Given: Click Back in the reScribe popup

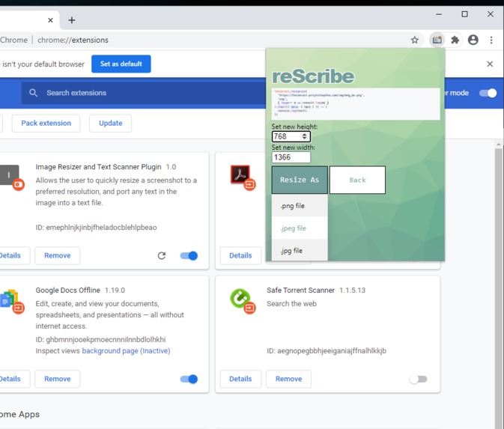Looking at the screenshot, I should pos(357,180).
